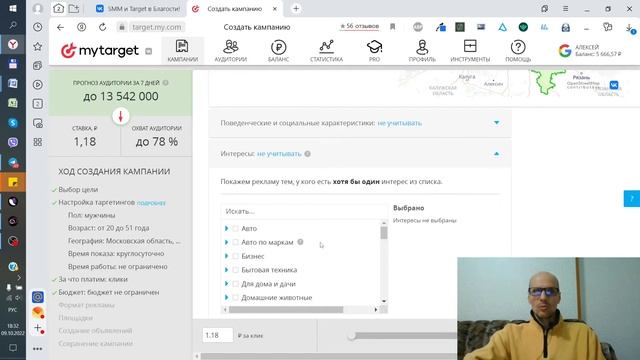Open Yandex browser from taskbar

(x=13, y=44)
